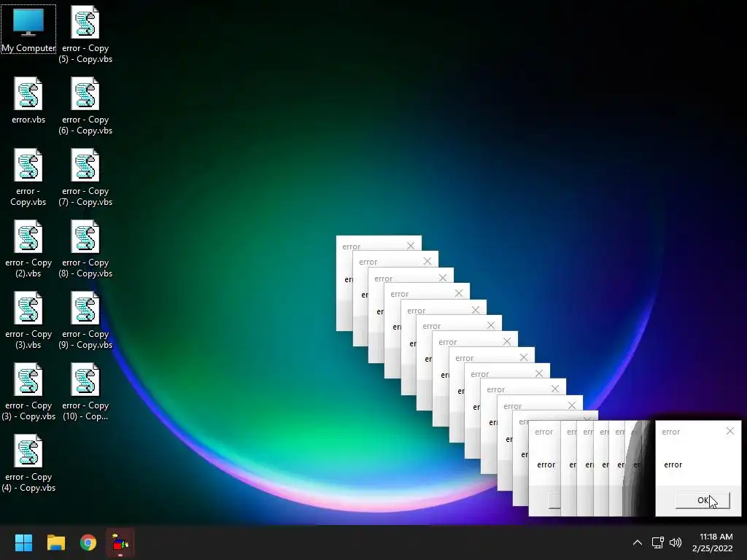Select error - Copy (8) - Copy.vbs icon
Viewport: 747px width, 560px height.
pos(85,249)
